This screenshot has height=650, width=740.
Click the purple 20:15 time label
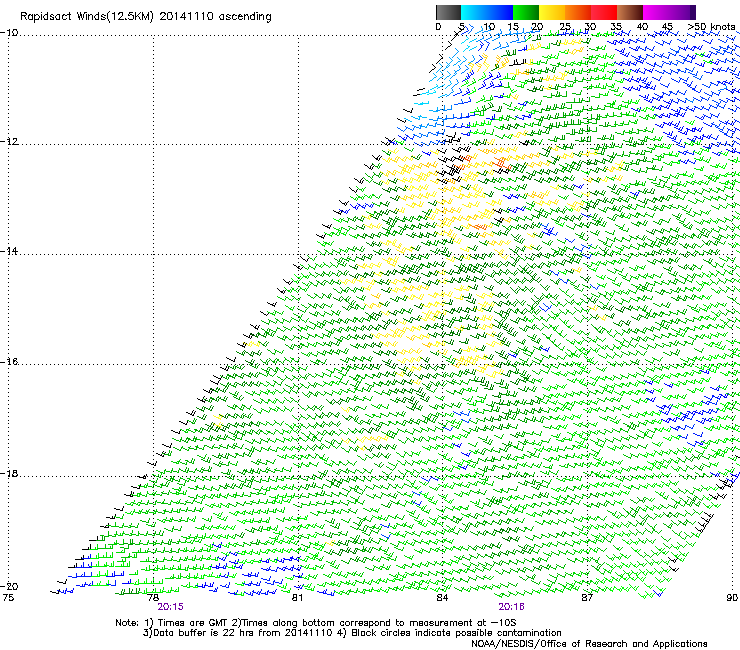[170, 607]
